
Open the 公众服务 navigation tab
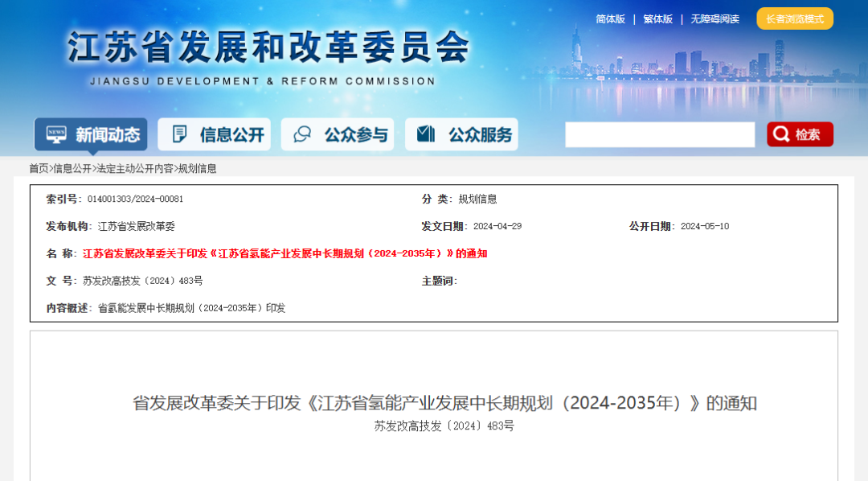(461, 134)
